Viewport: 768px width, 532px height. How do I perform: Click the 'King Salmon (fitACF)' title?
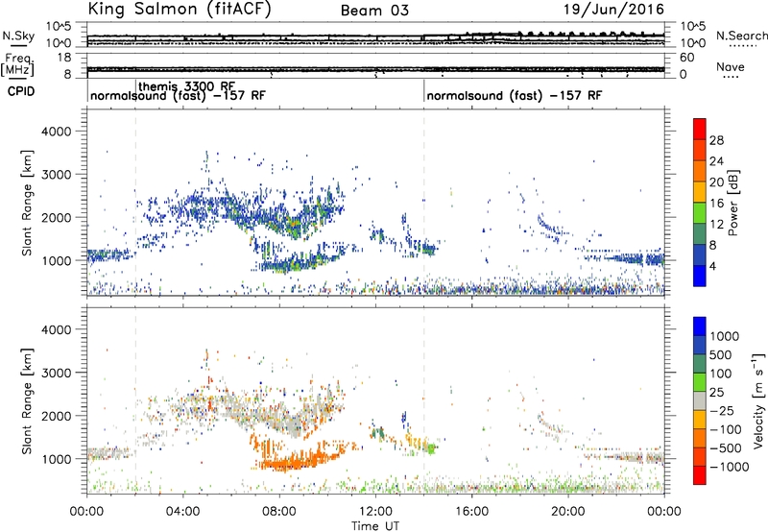[x=180, y=10]
